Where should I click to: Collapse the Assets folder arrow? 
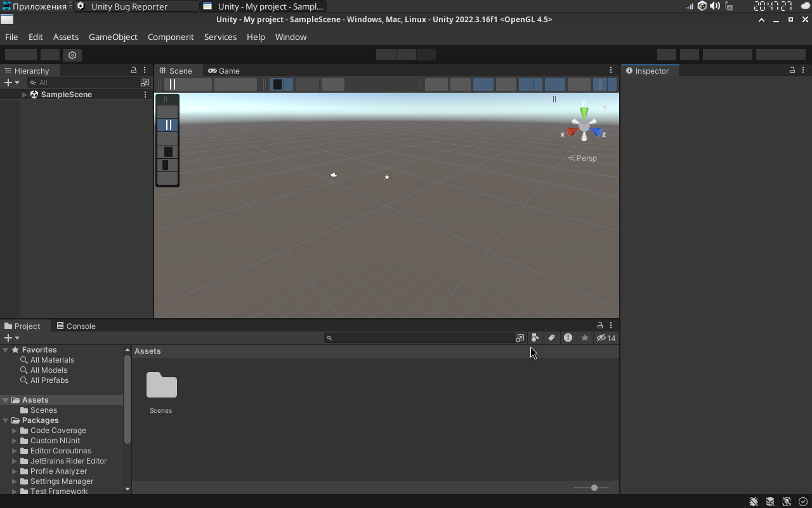tap(5, 400)
